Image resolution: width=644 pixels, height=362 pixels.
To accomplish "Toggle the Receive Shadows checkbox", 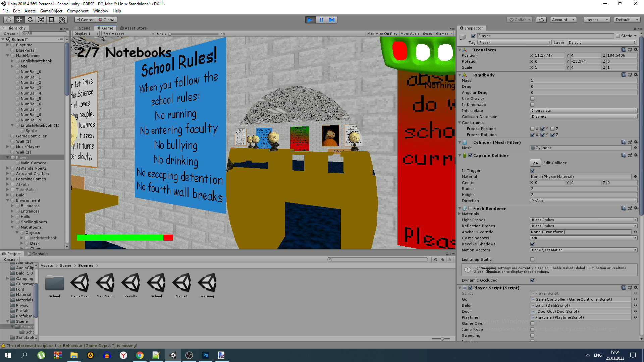I will [532, 244].
